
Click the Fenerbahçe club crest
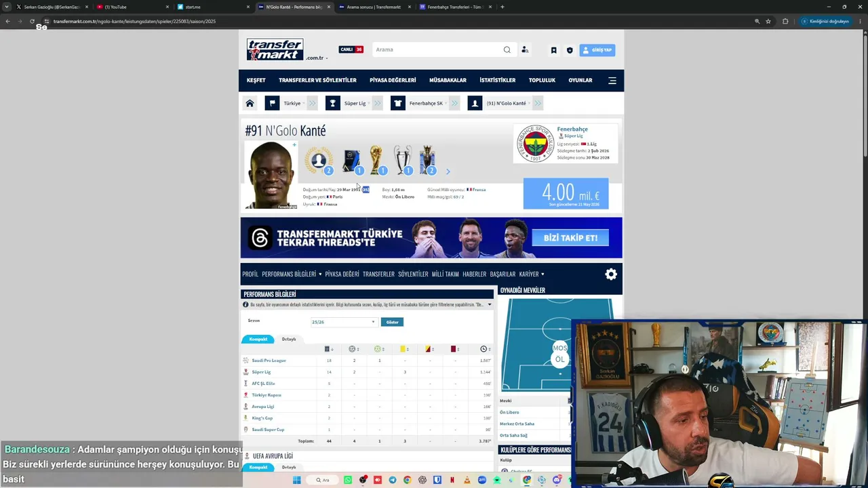coord(535,143)
